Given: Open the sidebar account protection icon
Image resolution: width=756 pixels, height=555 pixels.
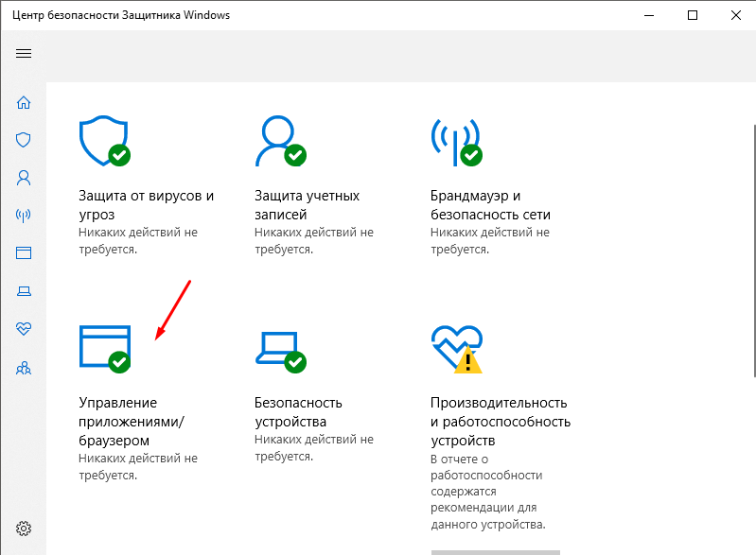Looking at the screenshot, I should [24, 178].
